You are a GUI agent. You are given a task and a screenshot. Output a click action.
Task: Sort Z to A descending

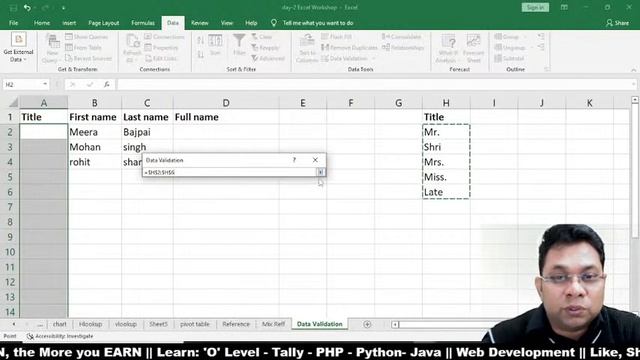tap(200, 54)
